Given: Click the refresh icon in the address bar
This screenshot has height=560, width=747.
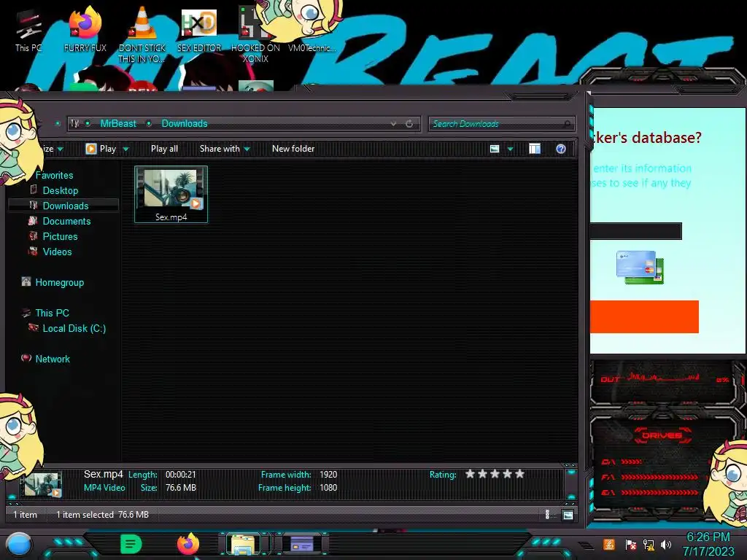Looking at the screenshot, I should 409,124.
